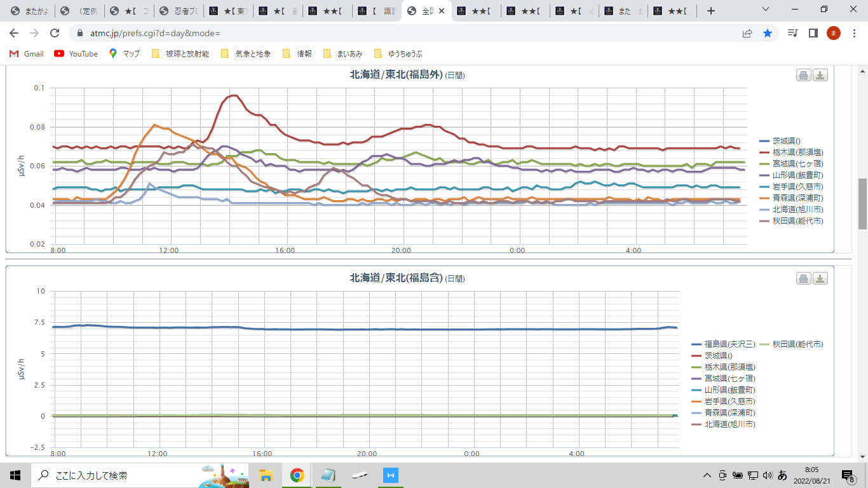This screenshot has width=868, height=488.
Task: Open File Explorer from the taskbar
Action: [x=266, y=475]
